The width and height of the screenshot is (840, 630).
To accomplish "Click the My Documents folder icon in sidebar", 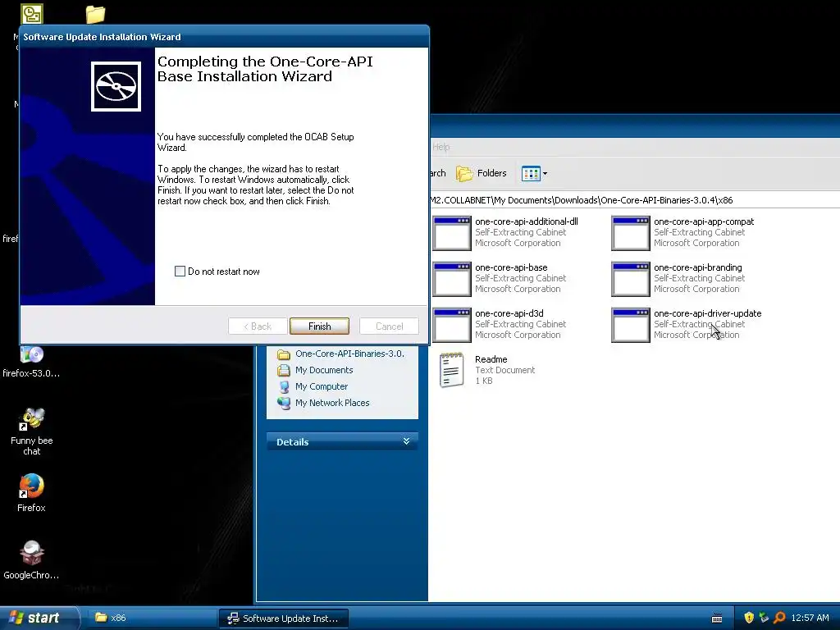I will pyautogui.click(x=284, y=370).
